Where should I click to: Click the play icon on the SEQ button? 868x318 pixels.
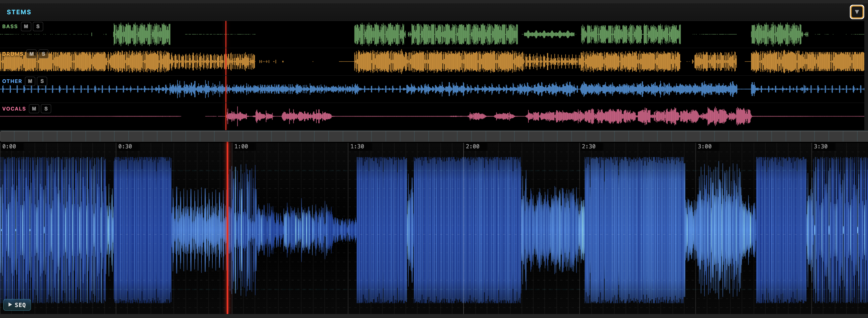pyautogui.click(x=11, y=304)
